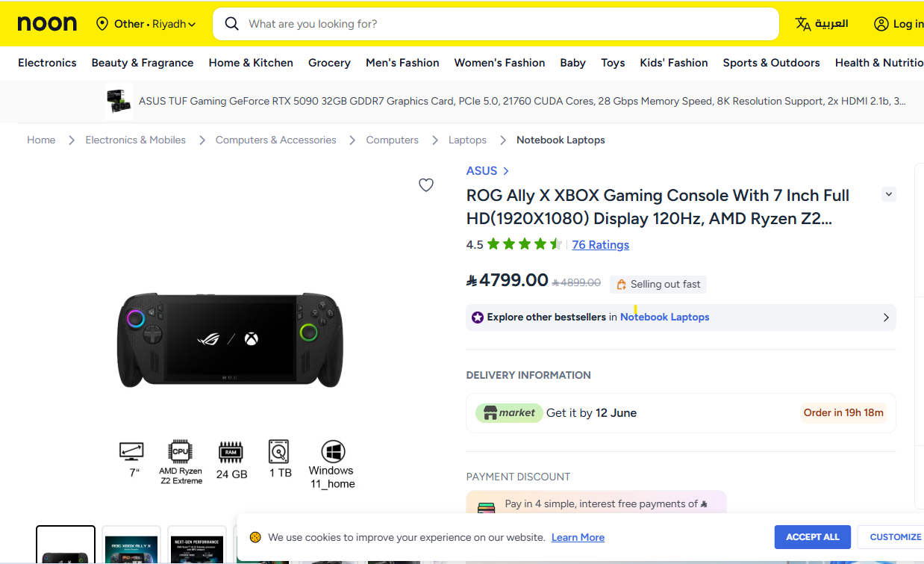The width and height of the screenshot is (924, 564).
Task: Click the noon logo
Action: tap(47, 24)
